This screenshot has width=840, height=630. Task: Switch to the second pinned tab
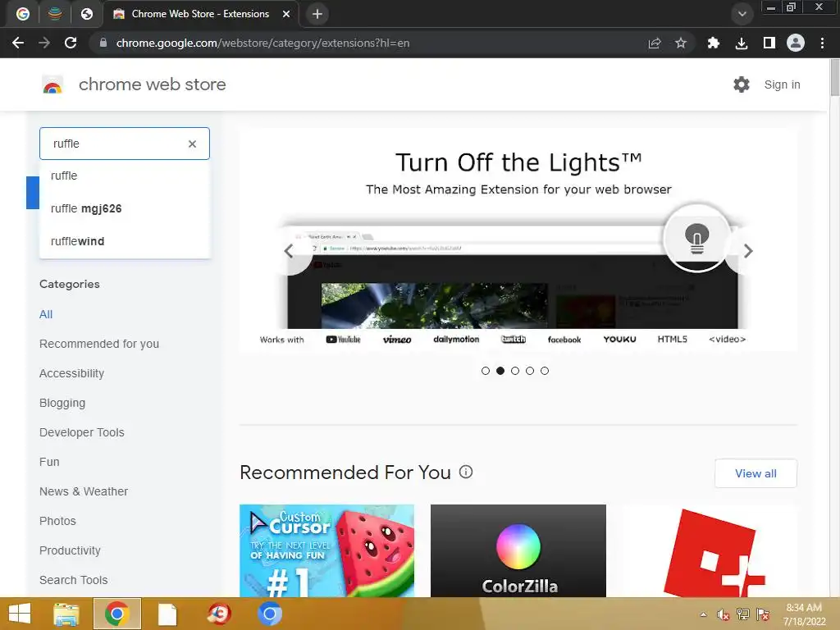pyautogui.click(x=55, y=14)
